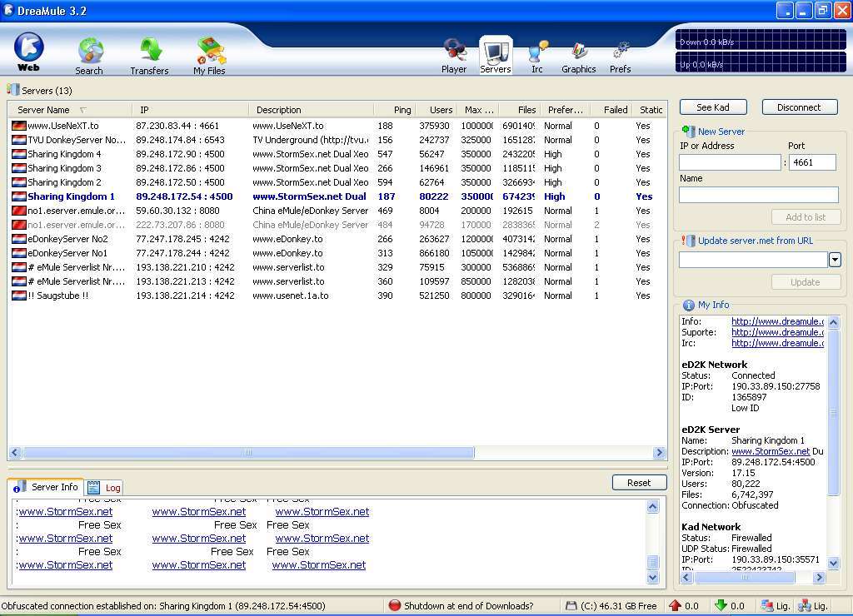853x616 pixels.
Task: Switch to the Server Info tab
Action: (46, 487)
